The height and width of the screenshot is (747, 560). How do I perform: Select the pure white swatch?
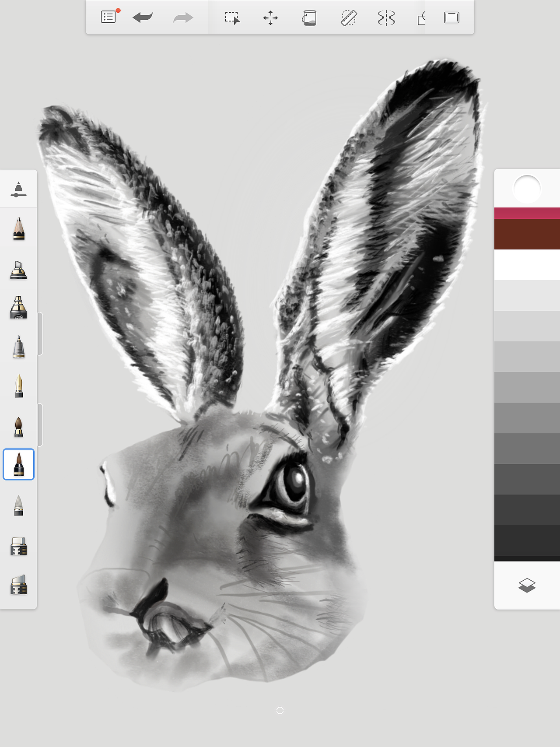[x=527, y=265]
